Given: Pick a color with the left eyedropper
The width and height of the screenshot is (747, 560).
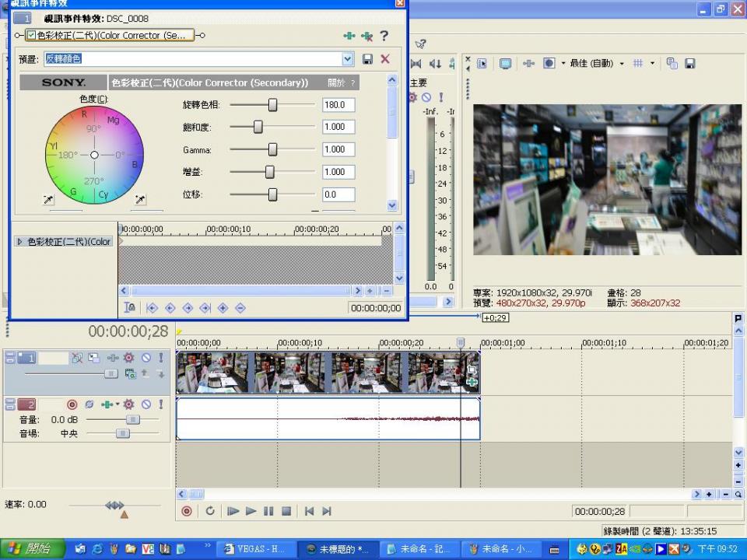Looking at the screenshot, I should [48, 200].
